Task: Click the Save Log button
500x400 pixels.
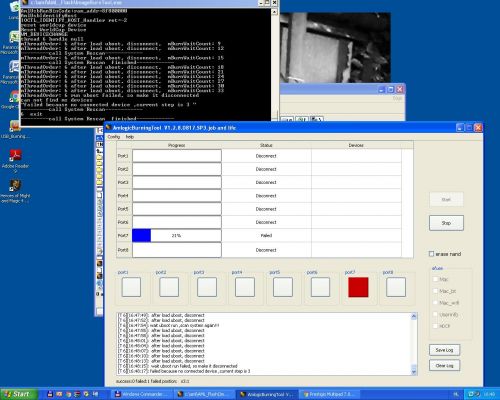Action: coord(444,350)
